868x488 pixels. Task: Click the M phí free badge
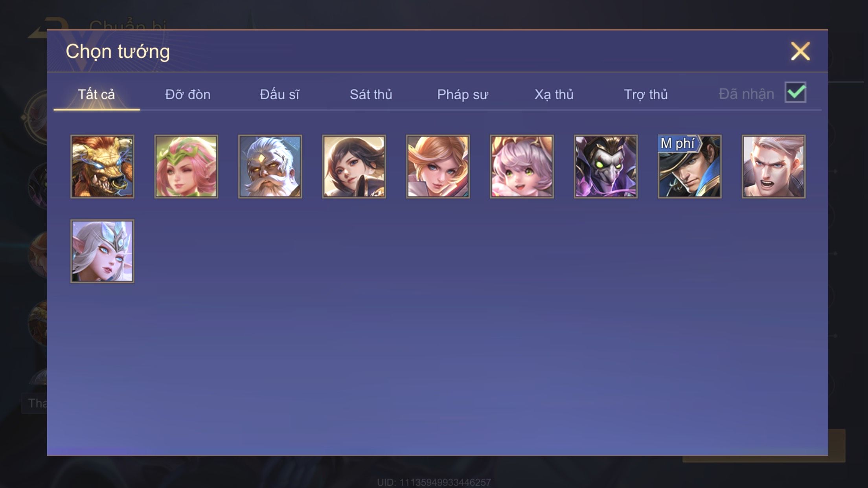[678, 143]
